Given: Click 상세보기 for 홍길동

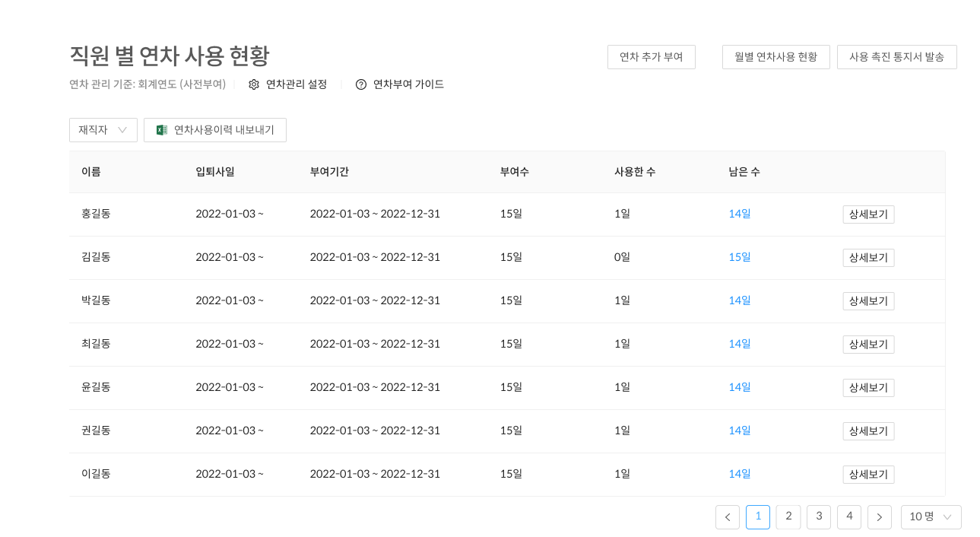Looking at the screenshot, I should tap(868, 214).
